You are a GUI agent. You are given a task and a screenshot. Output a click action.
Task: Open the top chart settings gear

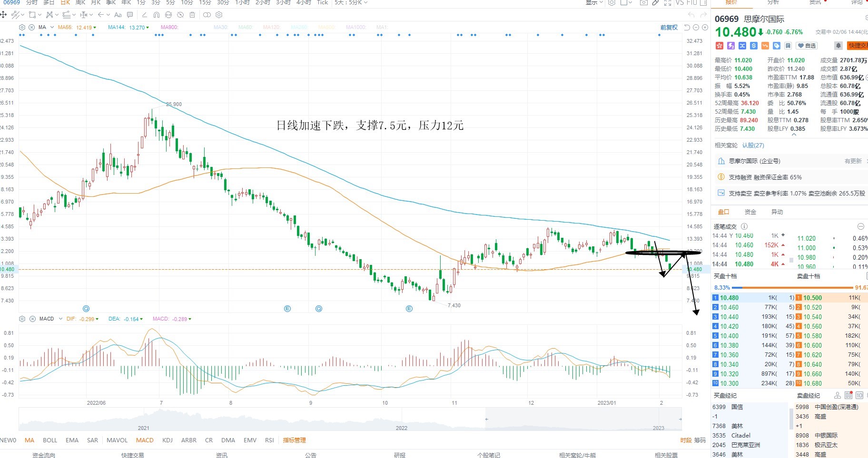(612, 2)
